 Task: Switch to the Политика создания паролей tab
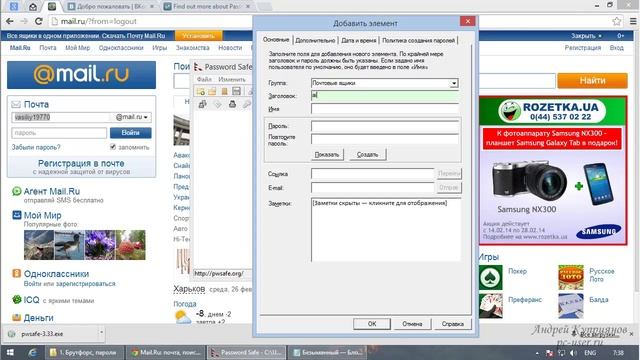[x=418, y=40]
